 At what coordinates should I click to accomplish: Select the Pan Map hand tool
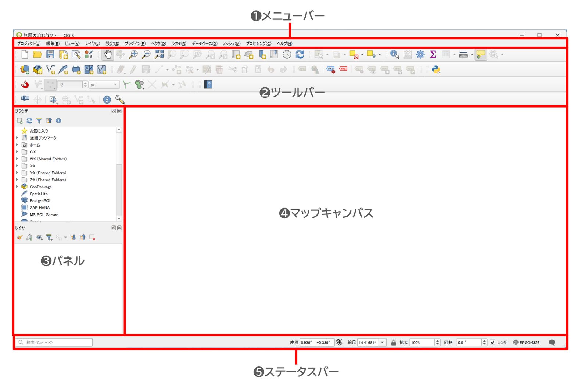[x=108, y=55]
